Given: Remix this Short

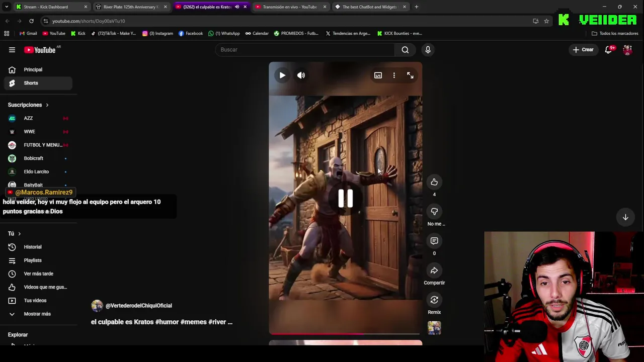Looking at the screenshot, I should pyautogui.click(x=434, y=300).
